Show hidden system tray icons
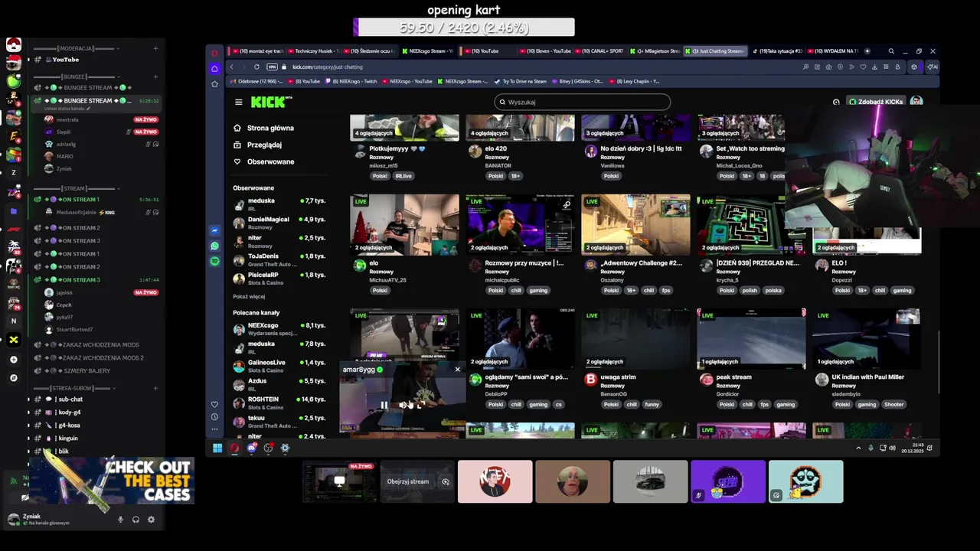This screenshot has height=551, width=980. tap(858, 448)
